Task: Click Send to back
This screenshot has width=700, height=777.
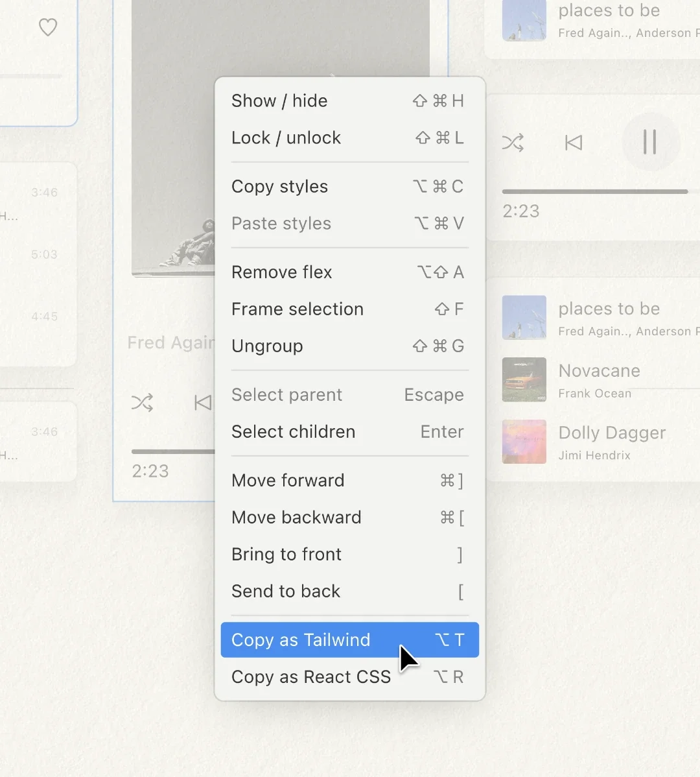Action: (x=285, y=591)
